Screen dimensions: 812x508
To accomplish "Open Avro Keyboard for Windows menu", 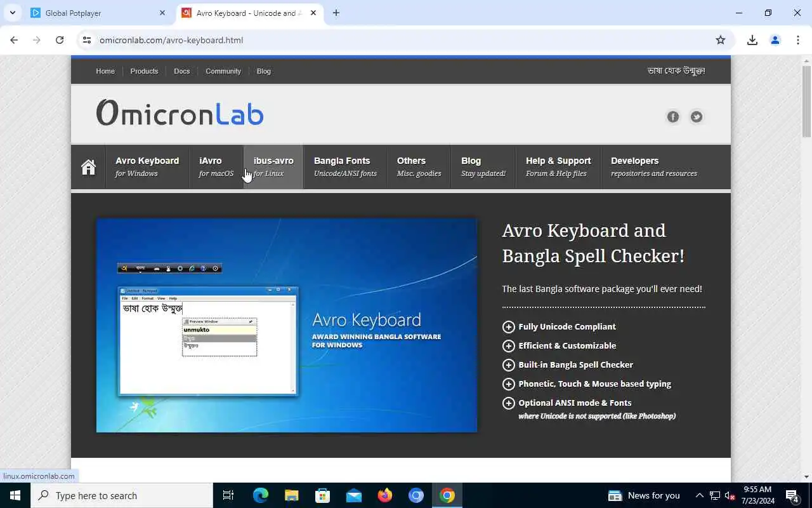I will [147, 167].
